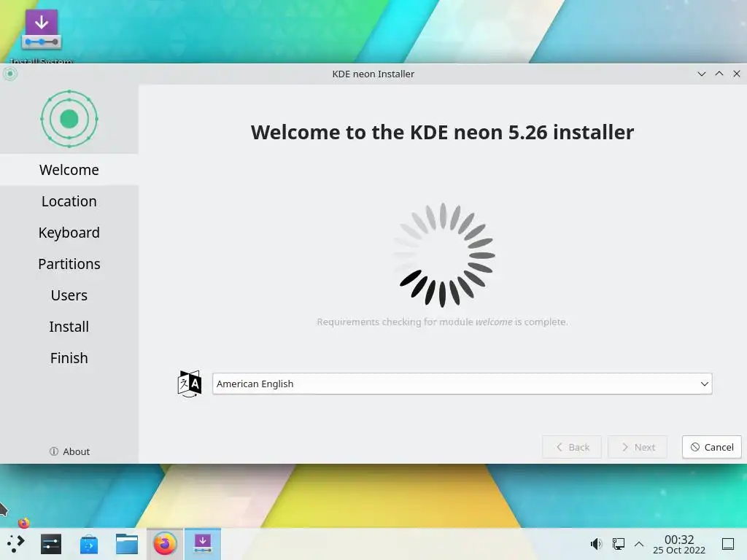This screenshot has width=747, height=560.
Task: Launch Firefox from the taskbar
Action: coord(165,544)
